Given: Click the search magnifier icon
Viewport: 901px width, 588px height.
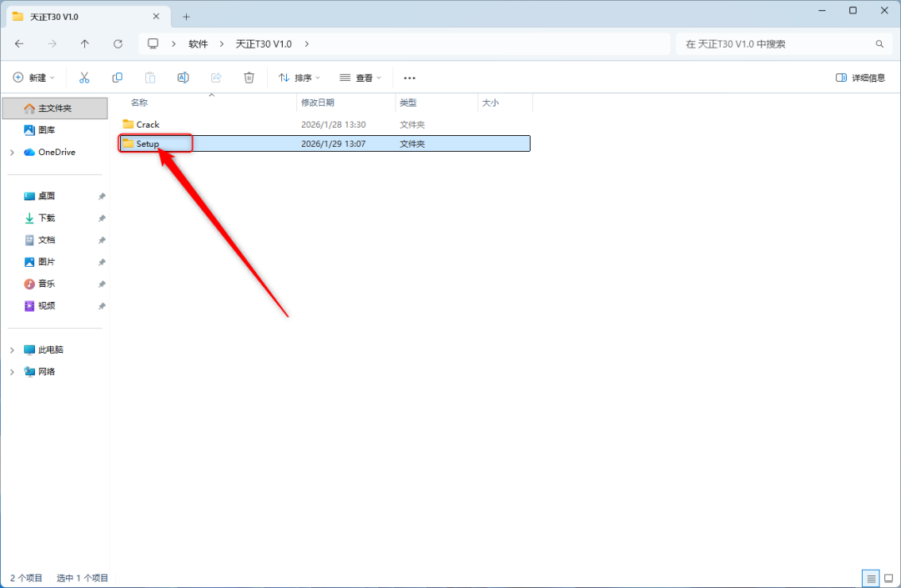Looking at the screenshot, I should point(879,43).
